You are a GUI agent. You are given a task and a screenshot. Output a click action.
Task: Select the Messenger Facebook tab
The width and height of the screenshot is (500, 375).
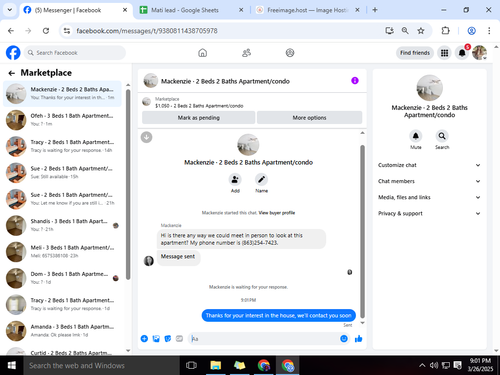[75, 10]
